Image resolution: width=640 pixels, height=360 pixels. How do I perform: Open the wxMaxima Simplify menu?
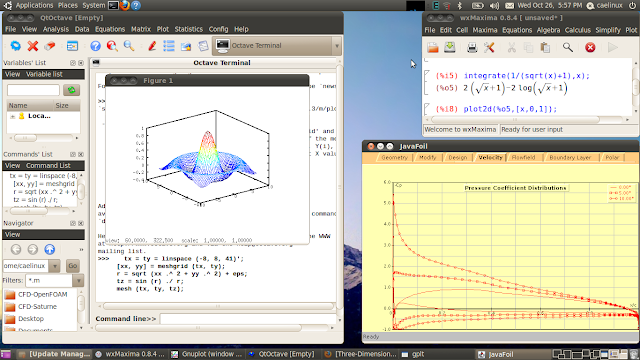point(608,30)
